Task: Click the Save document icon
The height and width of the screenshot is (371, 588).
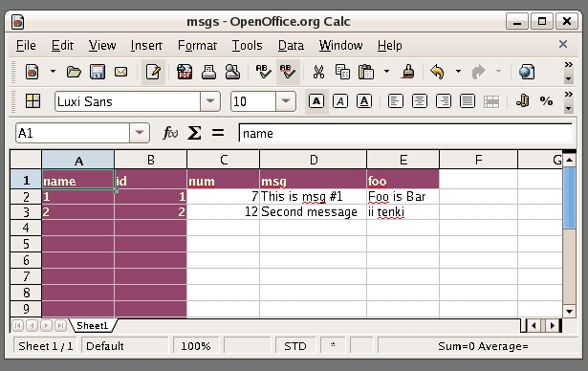Action: 98,72
